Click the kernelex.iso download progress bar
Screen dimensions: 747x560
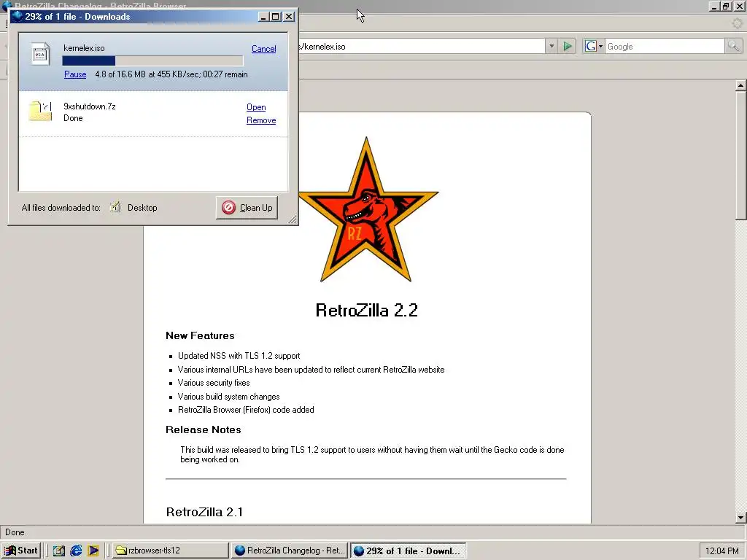(x=152, y=61)
